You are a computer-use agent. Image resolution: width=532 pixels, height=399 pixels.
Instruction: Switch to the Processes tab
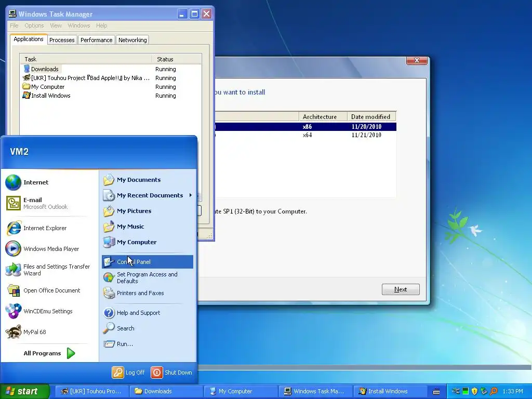tap(62, 40)
